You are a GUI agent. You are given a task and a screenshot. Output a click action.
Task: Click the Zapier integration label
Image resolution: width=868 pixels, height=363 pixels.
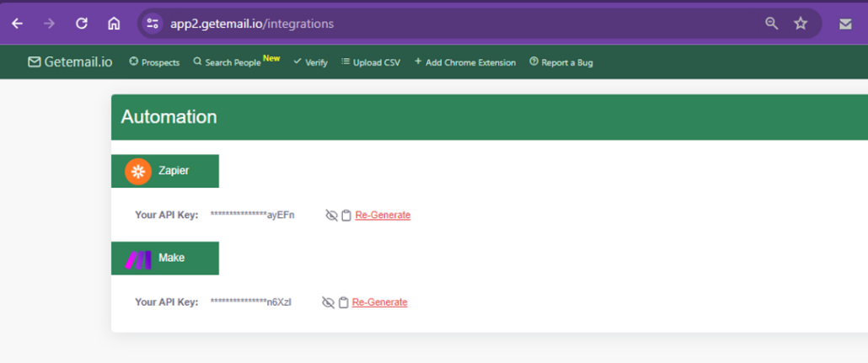(174, 170)
